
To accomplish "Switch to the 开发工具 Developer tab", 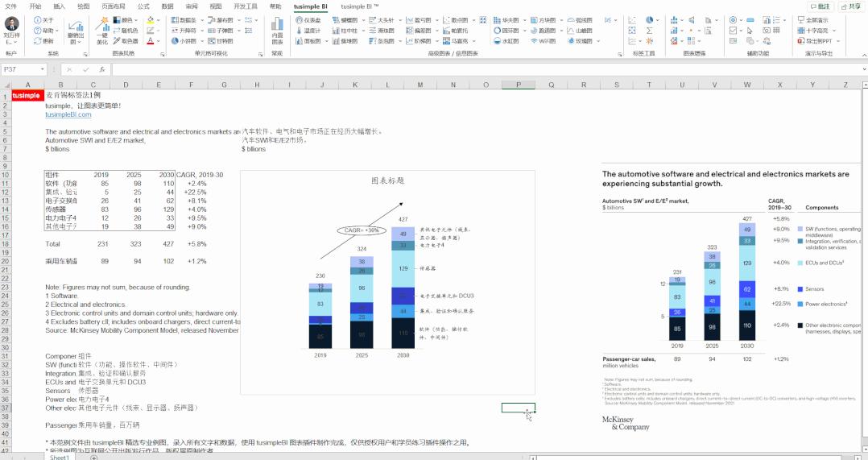I will pos(246,6).
